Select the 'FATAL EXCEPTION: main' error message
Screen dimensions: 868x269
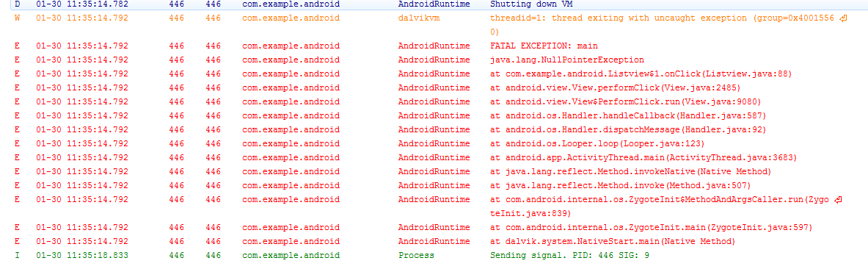pyautogui.click(x=544, y=46)
